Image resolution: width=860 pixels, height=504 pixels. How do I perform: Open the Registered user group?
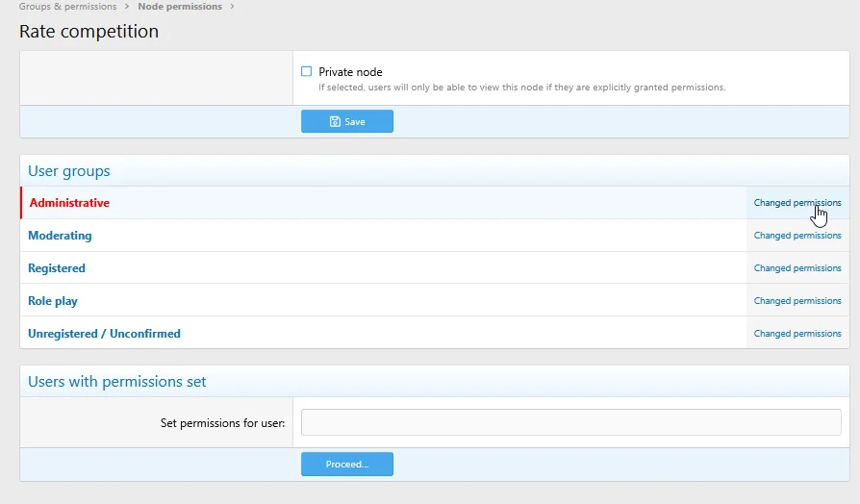(57, 268)
